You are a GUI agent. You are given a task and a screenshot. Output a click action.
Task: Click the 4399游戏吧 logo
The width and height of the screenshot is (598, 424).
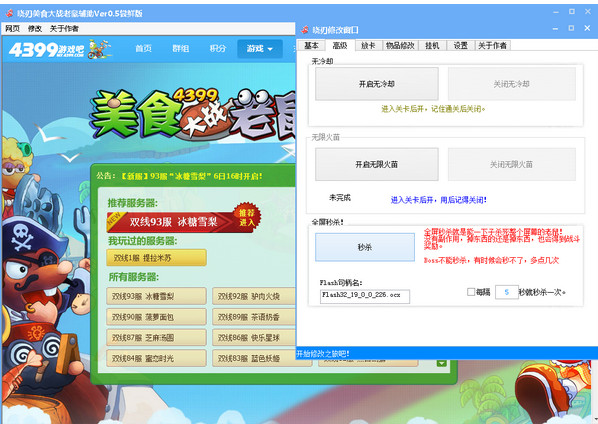tap(60, 50)
